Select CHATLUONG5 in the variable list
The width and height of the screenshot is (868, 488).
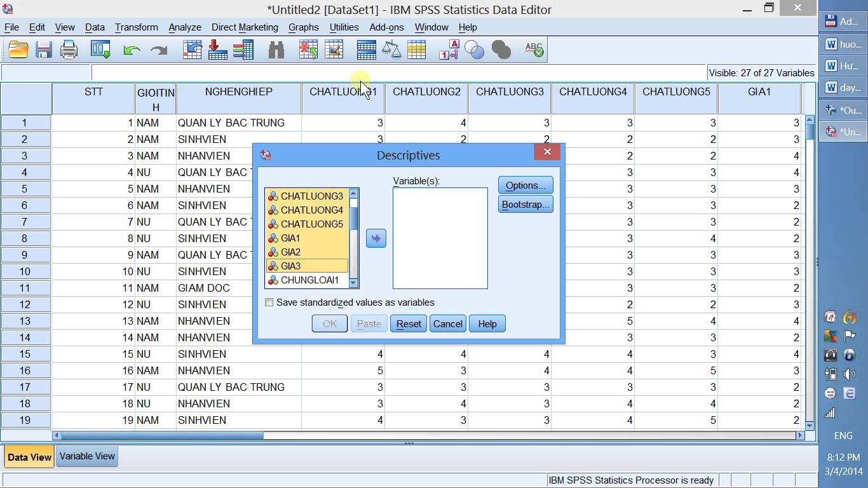[308, 224]
